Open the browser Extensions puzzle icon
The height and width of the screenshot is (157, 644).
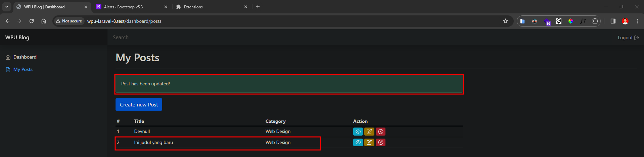(595, 21)
